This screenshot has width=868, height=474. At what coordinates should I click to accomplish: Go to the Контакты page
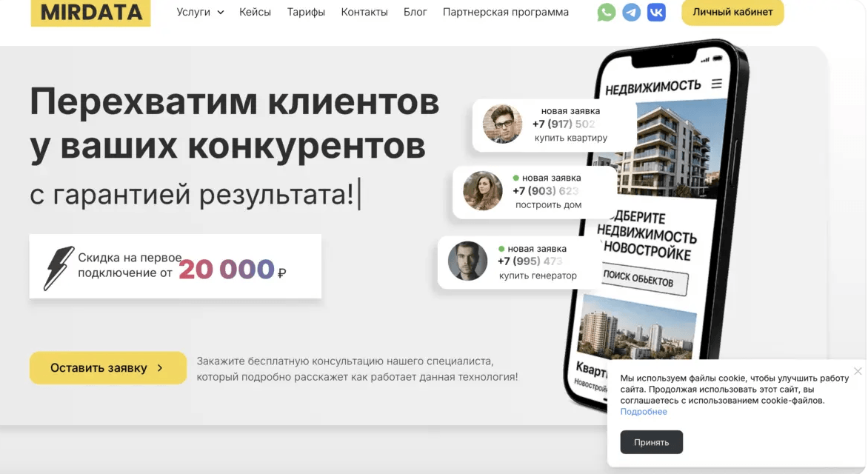point(364,12)
